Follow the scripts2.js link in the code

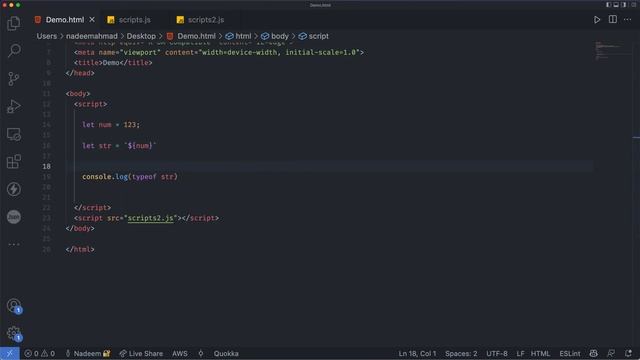pos(150,218)
